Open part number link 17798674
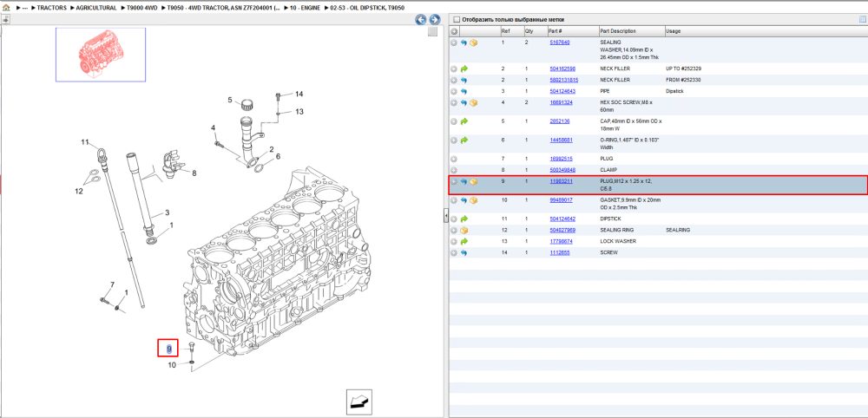 (561, 241)
